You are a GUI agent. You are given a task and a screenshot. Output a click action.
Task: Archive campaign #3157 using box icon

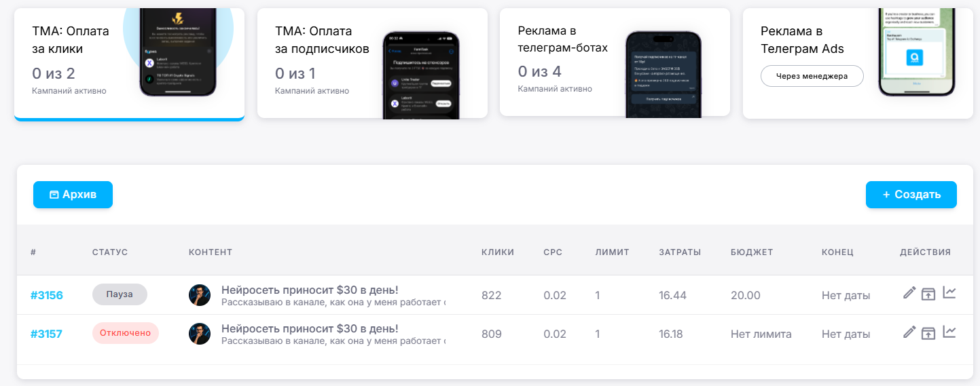pyautogui.click(x=928, y=333)
